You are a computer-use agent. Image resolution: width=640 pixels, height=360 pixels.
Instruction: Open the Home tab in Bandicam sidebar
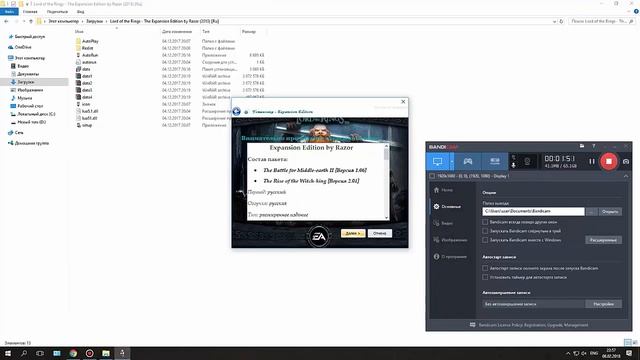click(443, 190)
